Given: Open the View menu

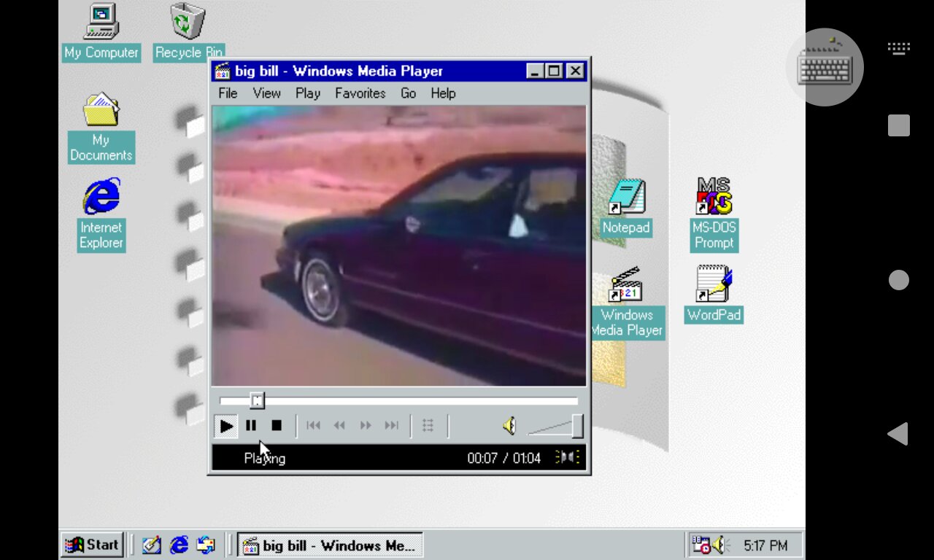Looking at the screenshot, I should pos(266,93).
